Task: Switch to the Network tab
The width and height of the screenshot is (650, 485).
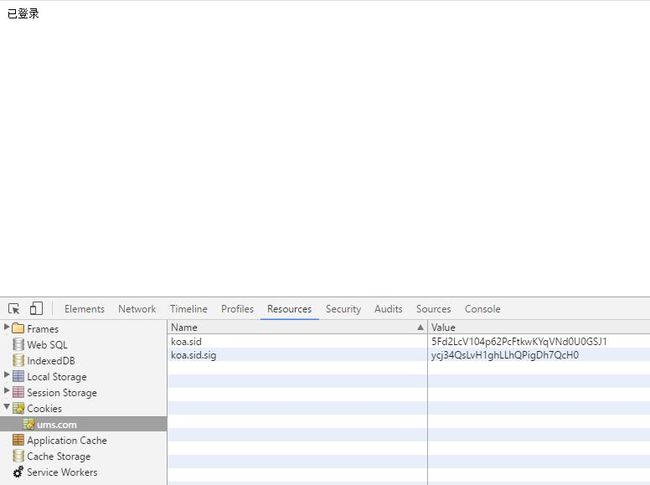Action: pos(137,309)
